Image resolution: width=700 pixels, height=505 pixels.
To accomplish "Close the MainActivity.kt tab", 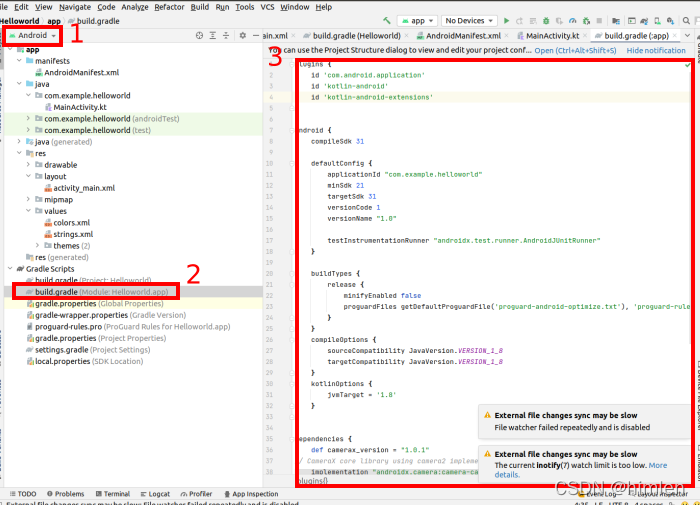I will pyautogui.click(x=585, y=36).
